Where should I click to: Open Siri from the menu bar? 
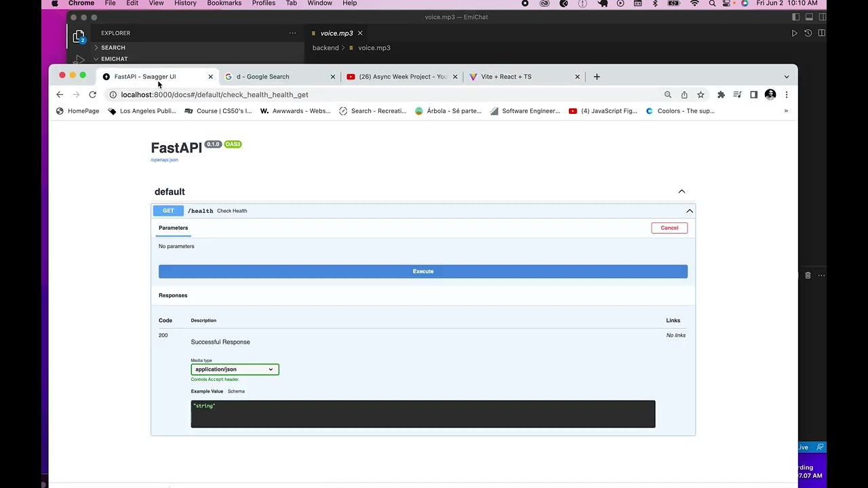point(745,3)
